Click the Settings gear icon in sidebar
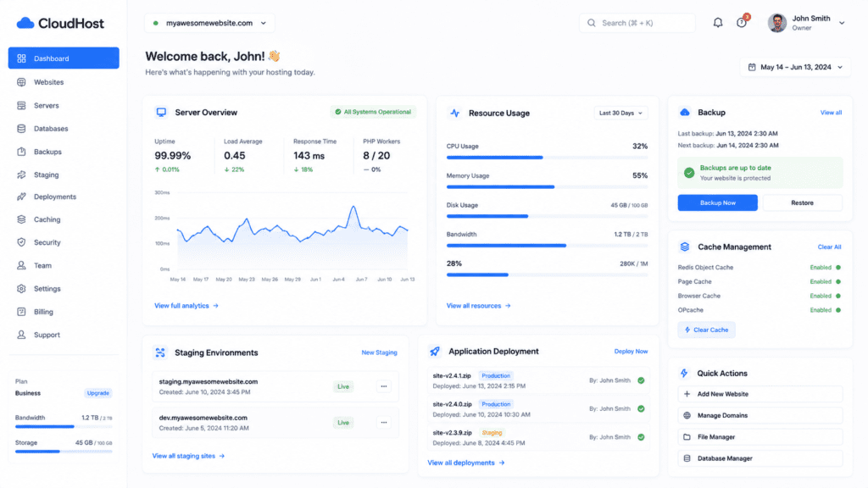The height and width of the screenshot is (488, 868). [21, 289]
